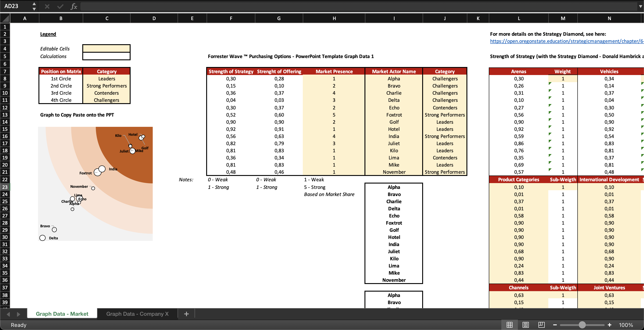Select the 'International Development' header cell
The height and width of the screenshot is (330, 644).
[609, 180]
